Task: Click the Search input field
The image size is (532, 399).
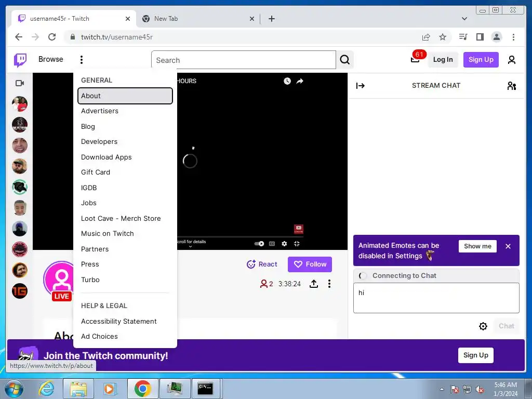Action: pos(243,60)
